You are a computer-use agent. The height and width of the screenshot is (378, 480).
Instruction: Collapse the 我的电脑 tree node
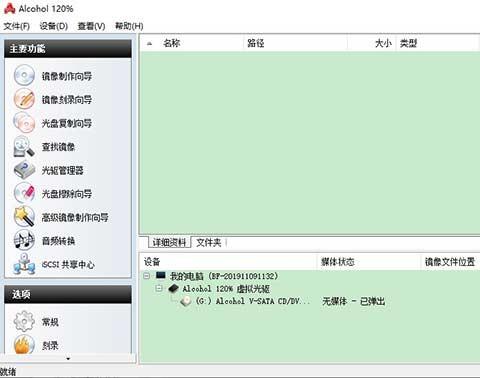tap(146, 276)
